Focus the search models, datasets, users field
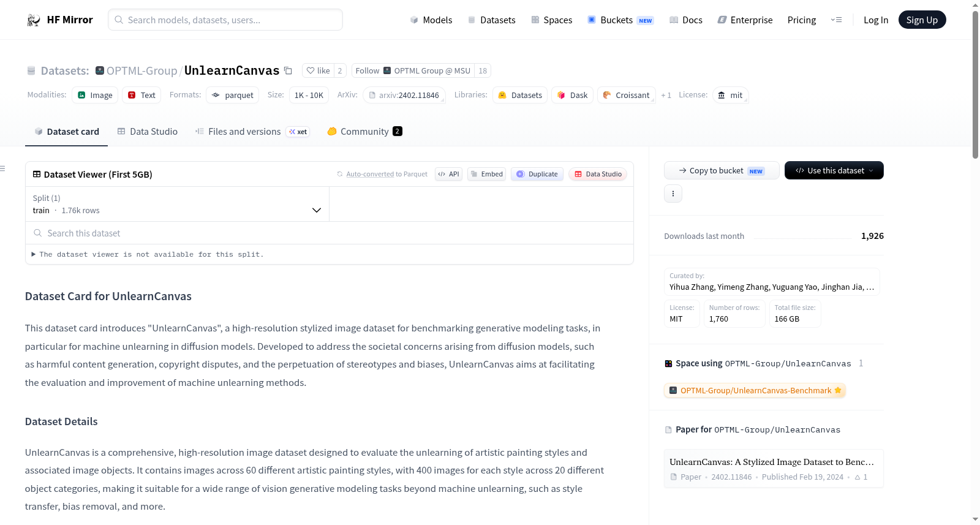Viewport: 980px width, 525px height. [x=225, y=20]
